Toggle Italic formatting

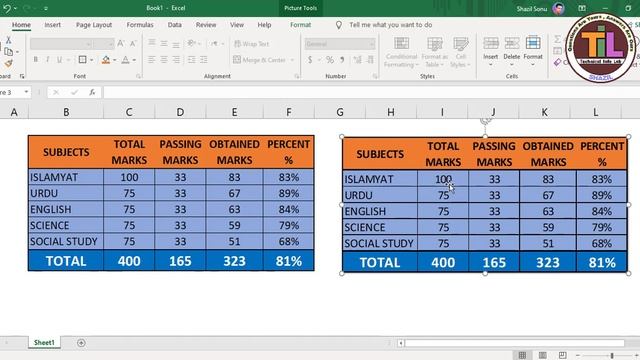(x=47, y=60)
